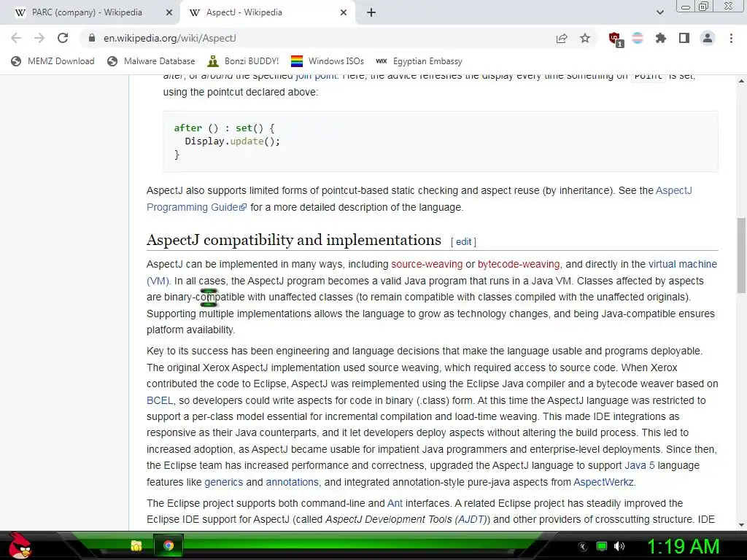747x560 pixels.
Task: Open the red source-weaving link
Action: pyautogui.click(x=427, y=264)
